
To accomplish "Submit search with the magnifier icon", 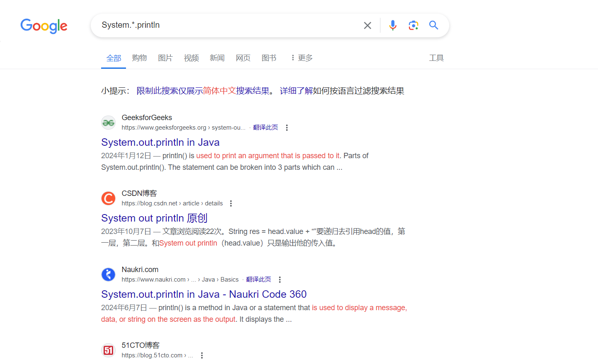I will point(433,25).
